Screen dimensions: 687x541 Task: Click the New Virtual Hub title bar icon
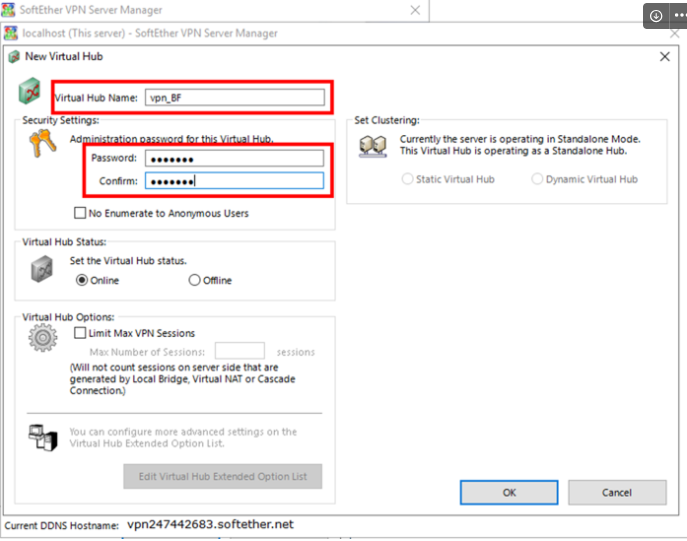click(x=14, y=57)
